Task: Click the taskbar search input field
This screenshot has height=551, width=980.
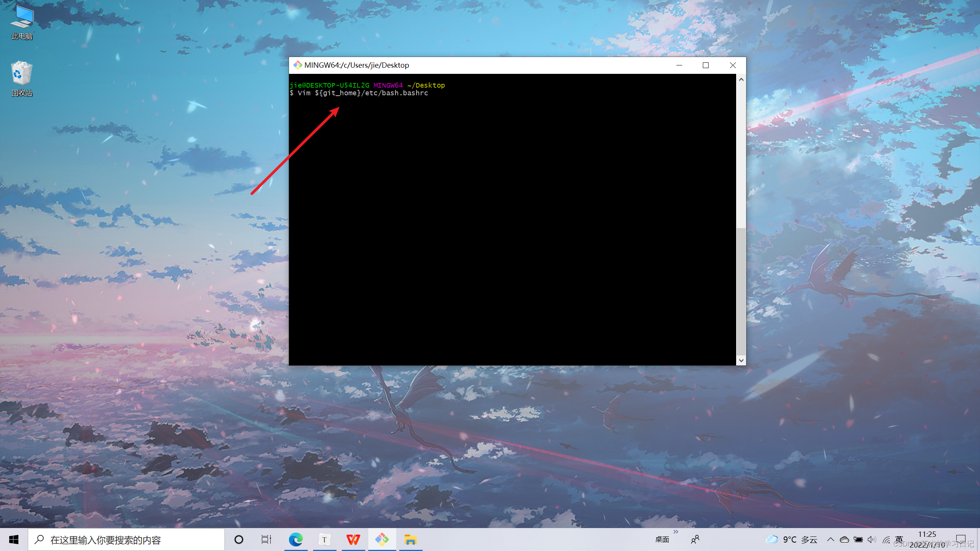Action: pos(126,540)
